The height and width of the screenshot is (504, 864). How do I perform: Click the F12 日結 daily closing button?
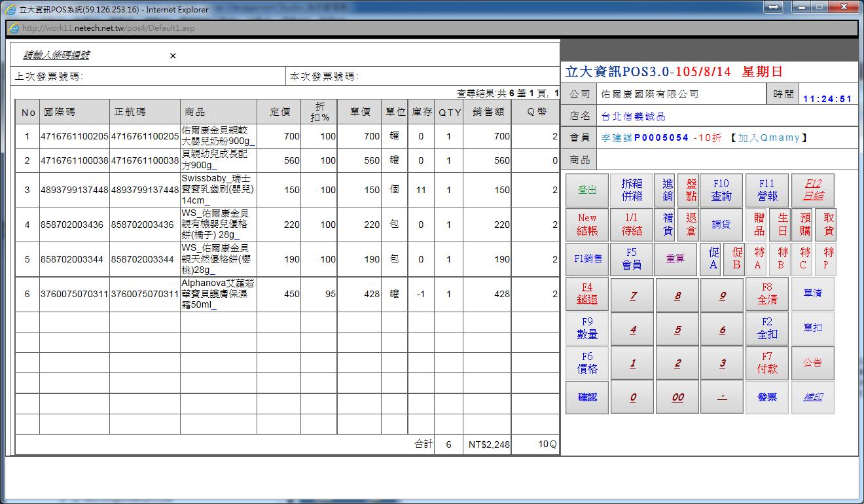(x=813, y=190)
